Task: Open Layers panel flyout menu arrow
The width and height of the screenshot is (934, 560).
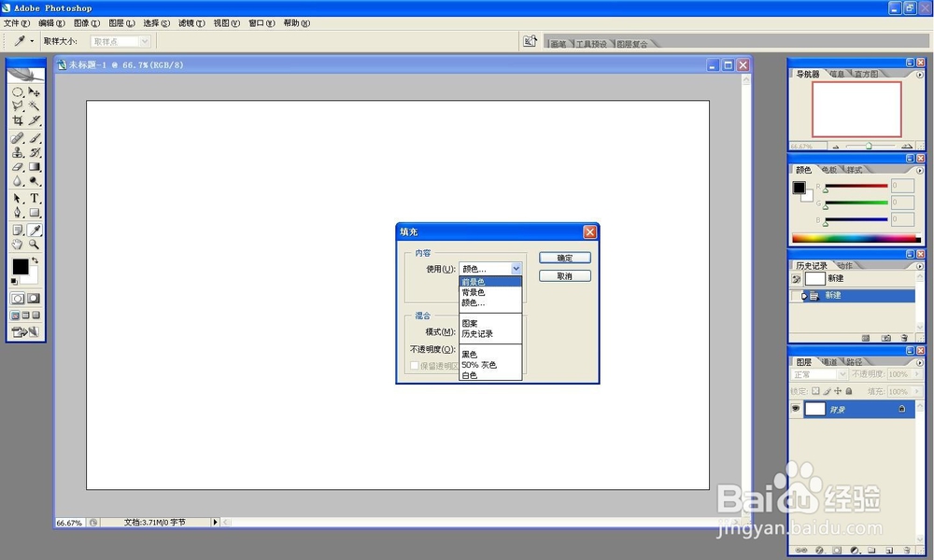Action: coord(920,362)
